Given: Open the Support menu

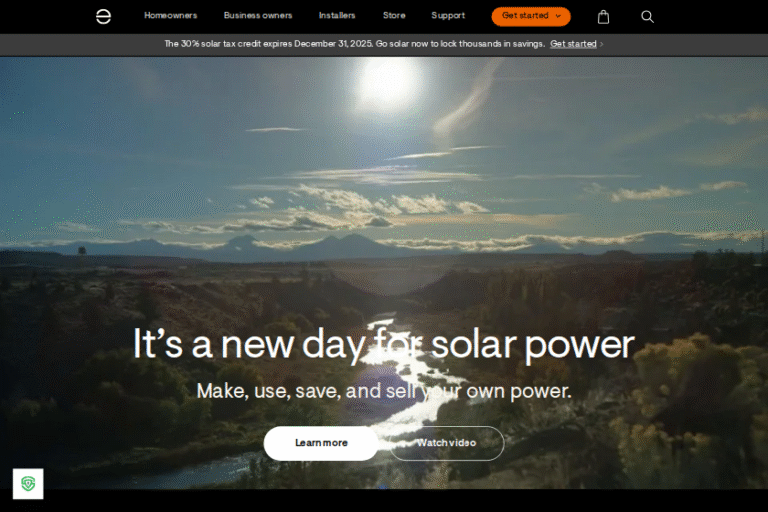Looking at the screenshot, I should (x=448, y=16).
